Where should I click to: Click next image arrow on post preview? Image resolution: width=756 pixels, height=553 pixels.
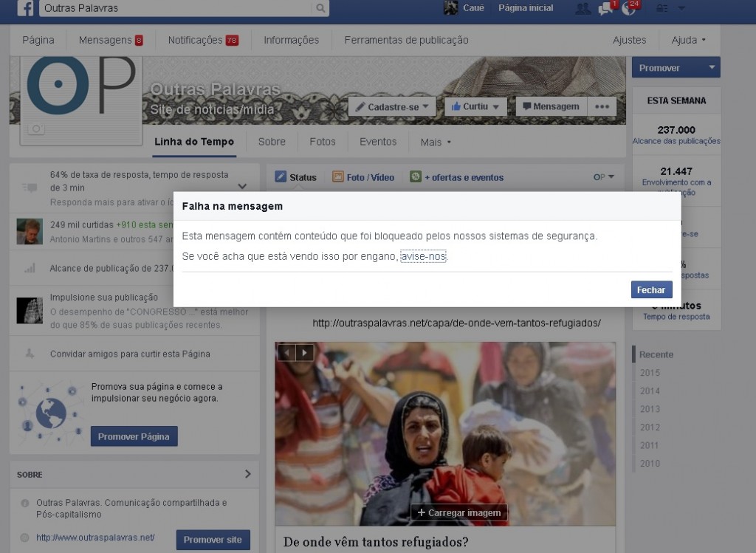coord(305,352)
